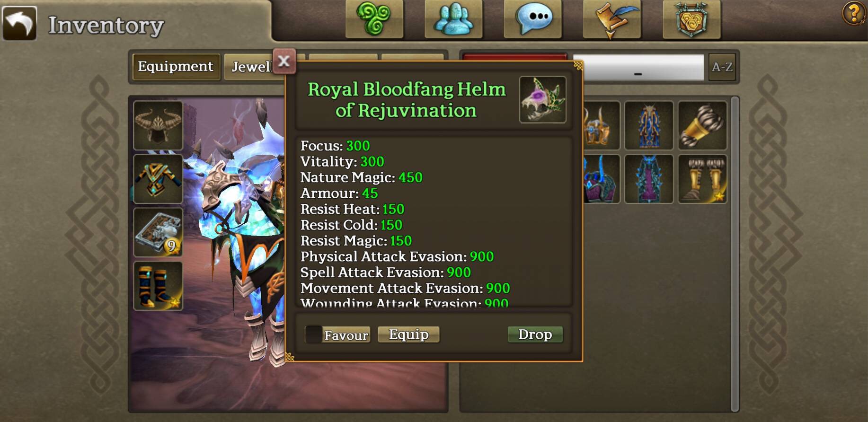Select the striped gauntlet inventory item
The height and width of the screenshot is (422, 868).
pyautogui.click(x=702, y=125)
